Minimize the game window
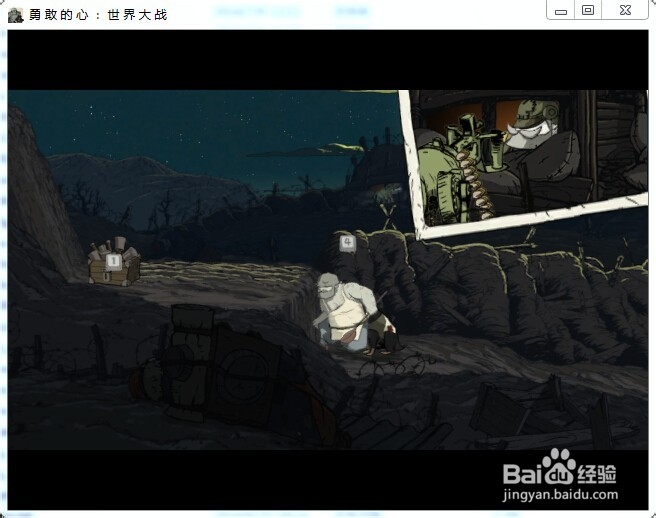Viewport: 656px width, 518px height. (561, 10)
